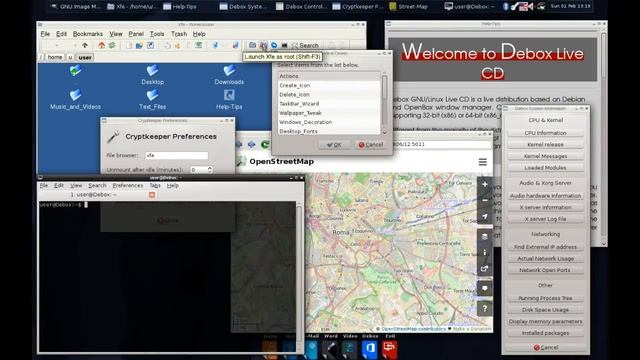Open the Desktop folder in Xfe
The height and width of the screenshot is (360, 640).
[152, 75]
